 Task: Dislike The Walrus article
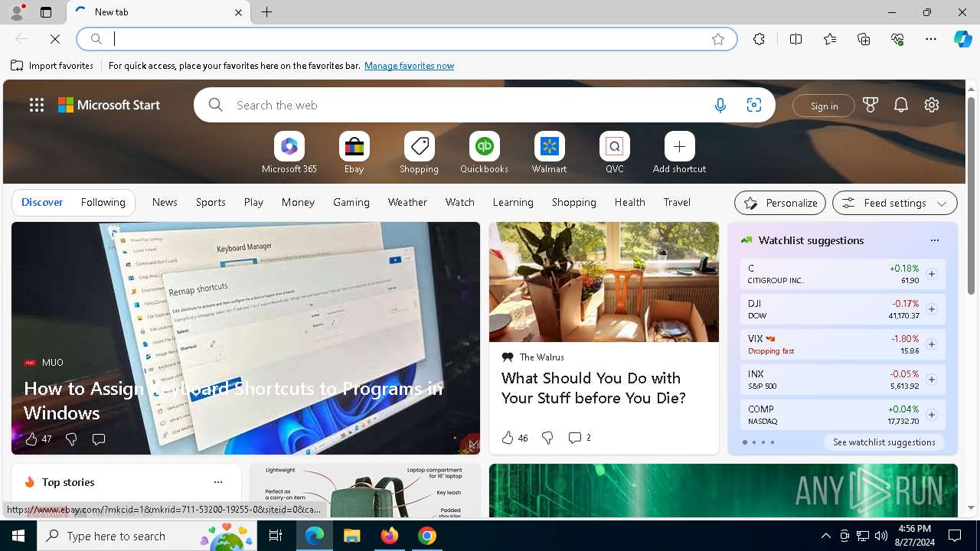pyautogui.click(x=547, y=438)
